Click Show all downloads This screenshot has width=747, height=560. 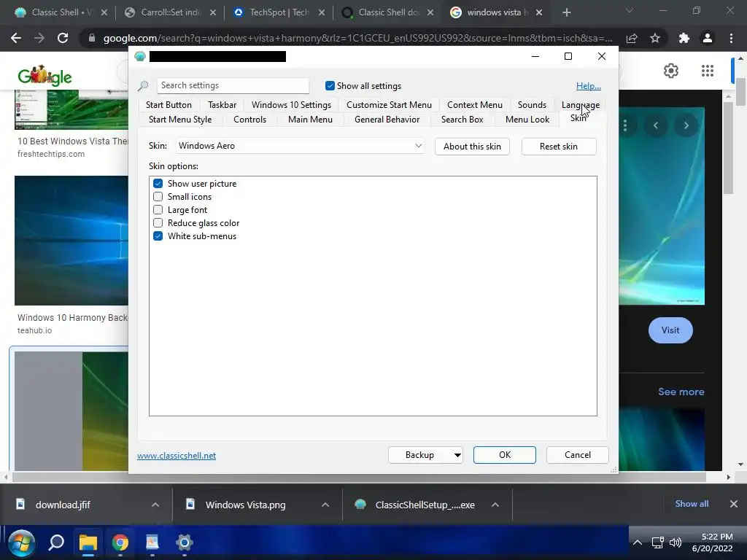pyautogui.click(x=692, y=504)
